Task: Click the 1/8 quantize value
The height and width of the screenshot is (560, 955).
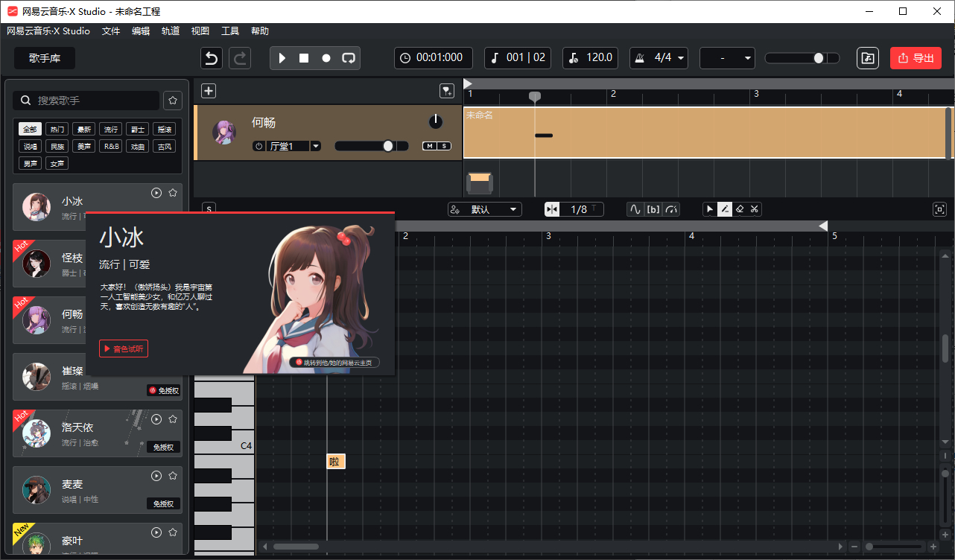Action: point(579,209)
